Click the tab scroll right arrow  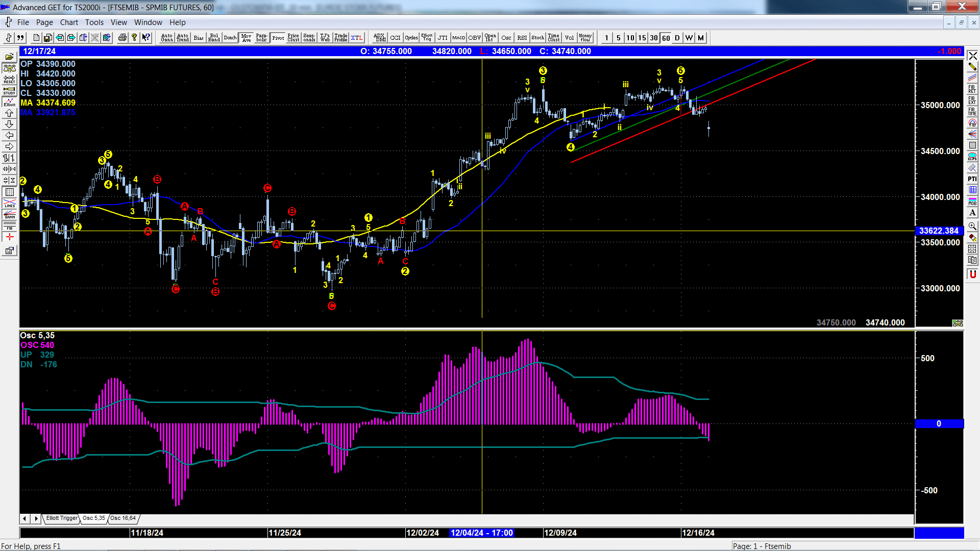tap(36, 518)
